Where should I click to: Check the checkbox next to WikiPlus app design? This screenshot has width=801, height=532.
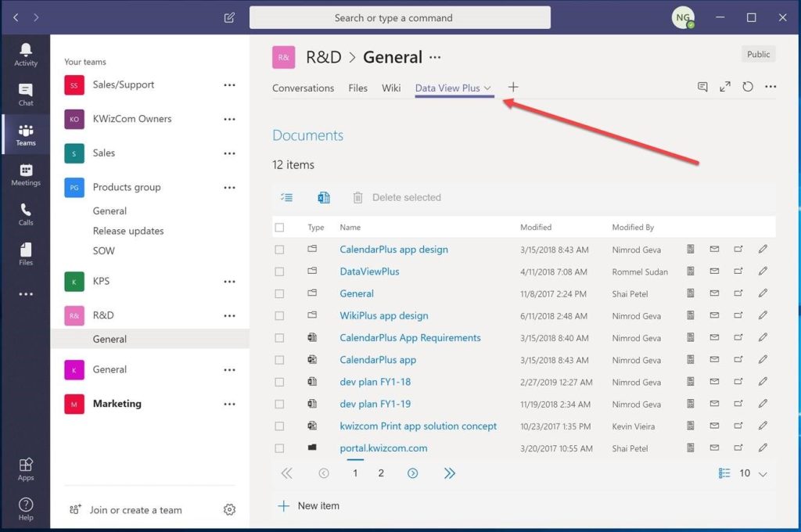[280, 315]
